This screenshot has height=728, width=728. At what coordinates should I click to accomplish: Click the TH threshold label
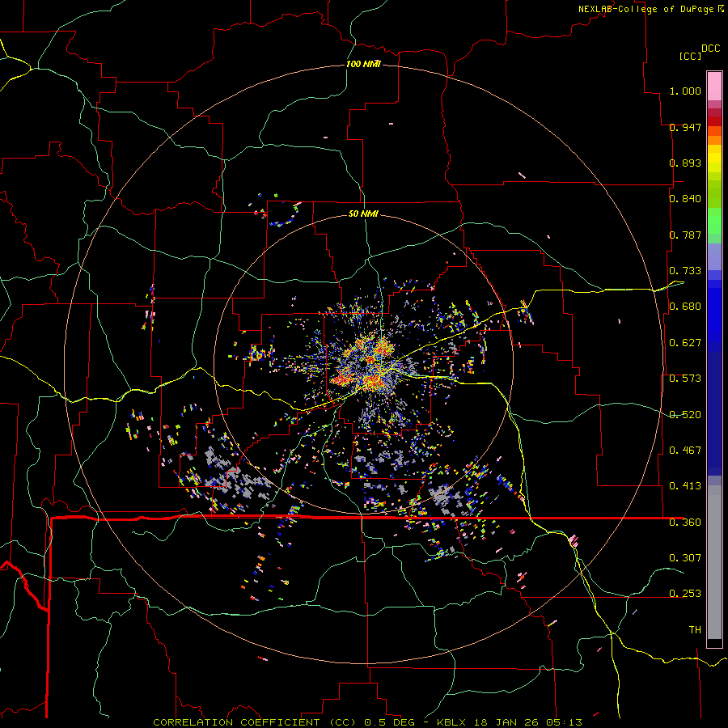(x=695, y=630)
